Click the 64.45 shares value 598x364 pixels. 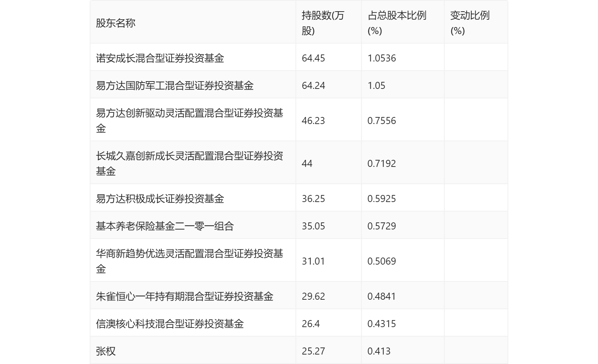[x=313, y=58]
